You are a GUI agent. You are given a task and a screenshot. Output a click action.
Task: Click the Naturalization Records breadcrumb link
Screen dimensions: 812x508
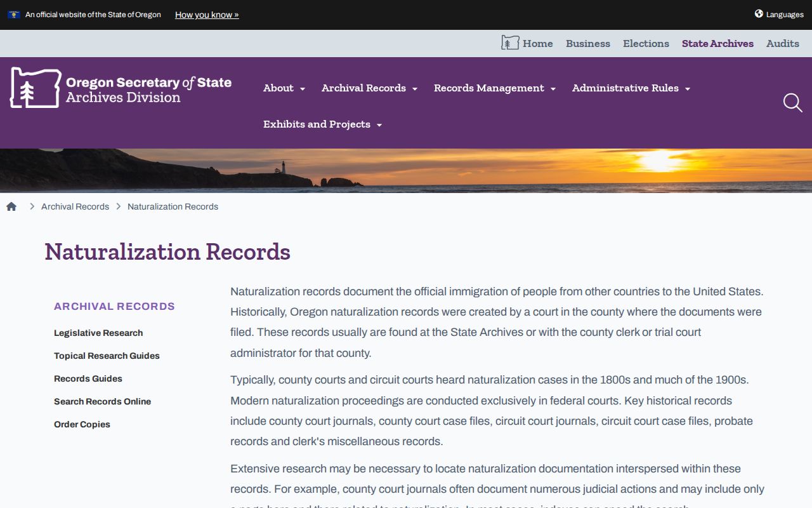click(173, 206)
